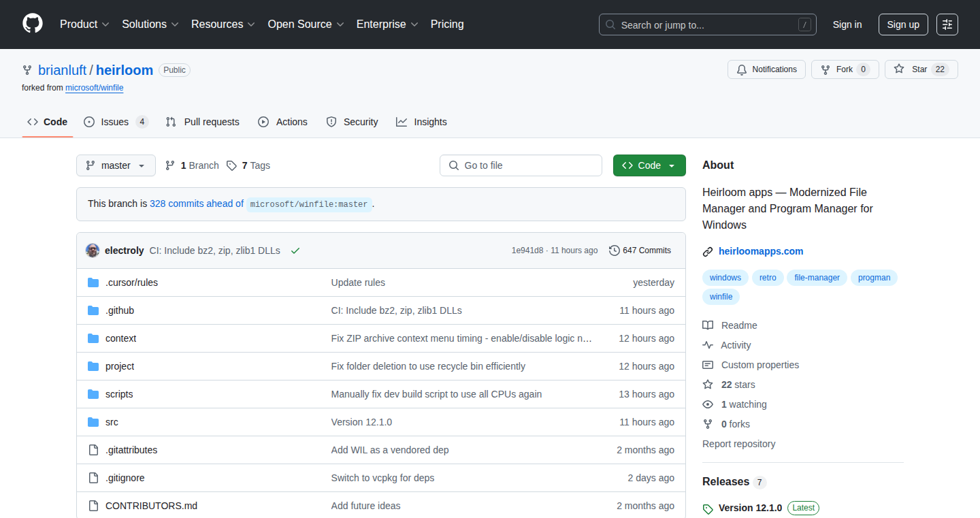Click Sign in
This screenshot has height=518, width=980.
point(847,25)
